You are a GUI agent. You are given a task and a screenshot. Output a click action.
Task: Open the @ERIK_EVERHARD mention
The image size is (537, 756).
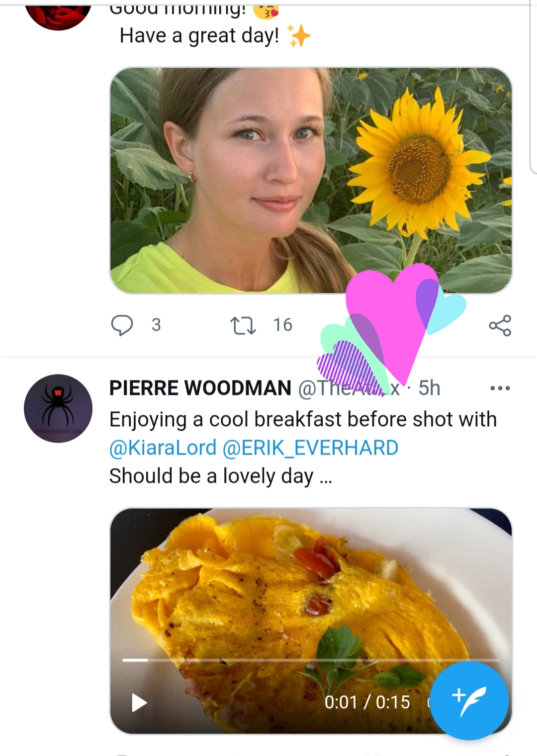[x=310, y=448]
